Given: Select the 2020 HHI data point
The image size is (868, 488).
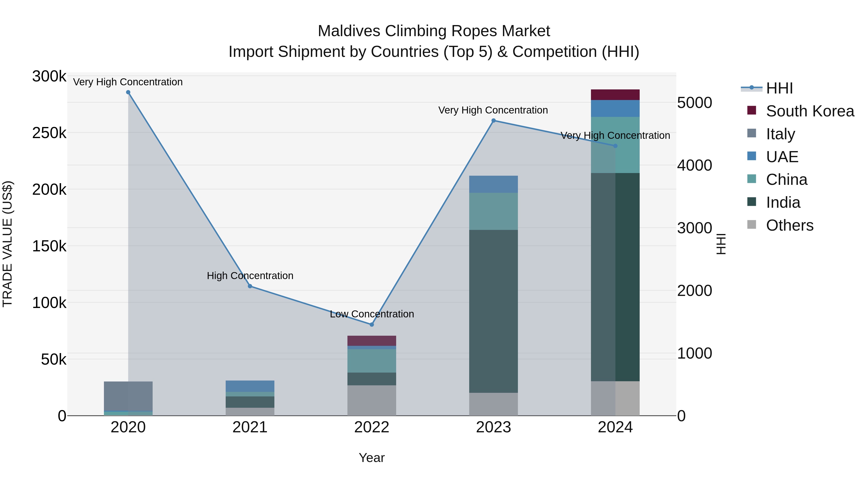Looking at the screenshot, I should click(128, 92).
